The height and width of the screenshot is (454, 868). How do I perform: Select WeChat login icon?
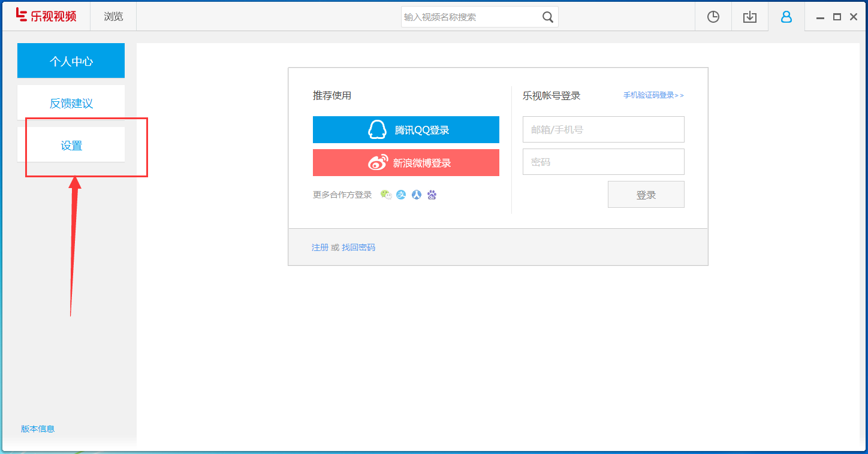[387, 195]
